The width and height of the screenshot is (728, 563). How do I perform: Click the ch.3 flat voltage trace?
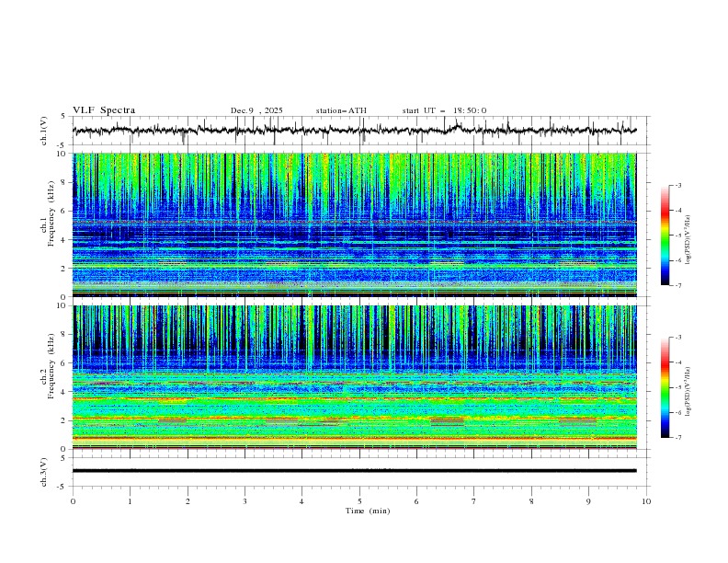click(354, 471)
